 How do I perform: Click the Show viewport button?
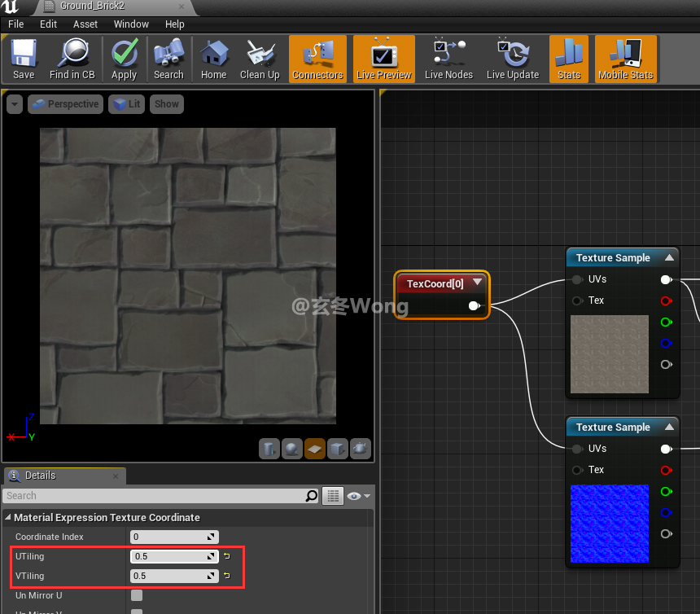tap(166, 103)
